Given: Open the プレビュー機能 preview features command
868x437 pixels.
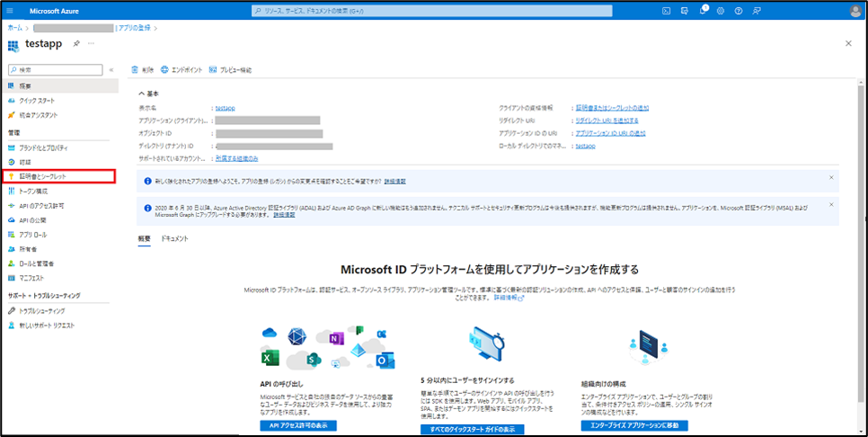Looking at the screenshot, I should point(230,70).
